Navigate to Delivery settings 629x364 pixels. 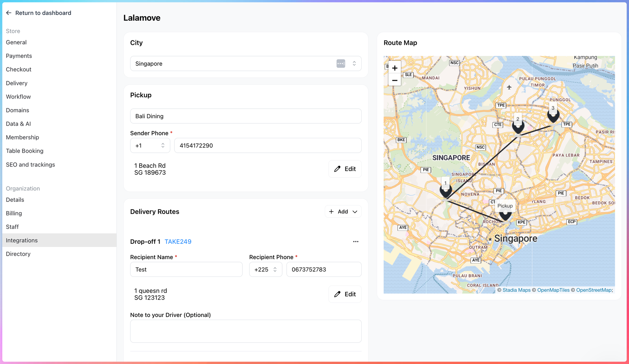coord(17,83)
